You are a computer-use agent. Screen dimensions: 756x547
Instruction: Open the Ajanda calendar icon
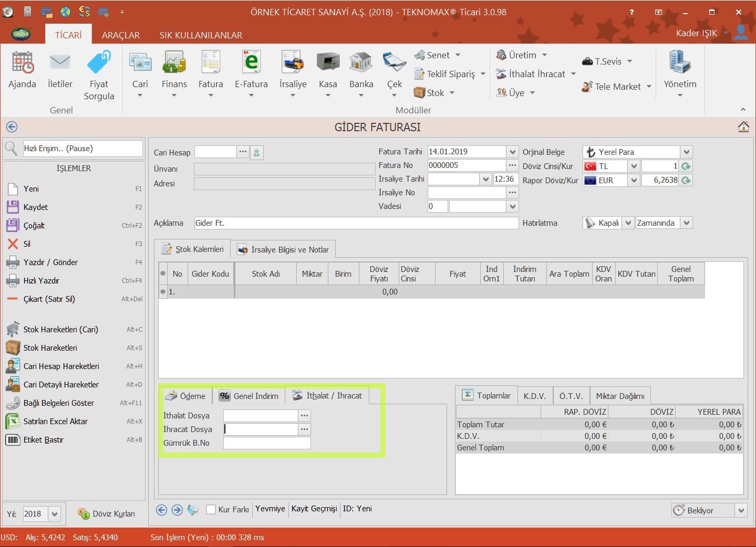click(22, 63)
